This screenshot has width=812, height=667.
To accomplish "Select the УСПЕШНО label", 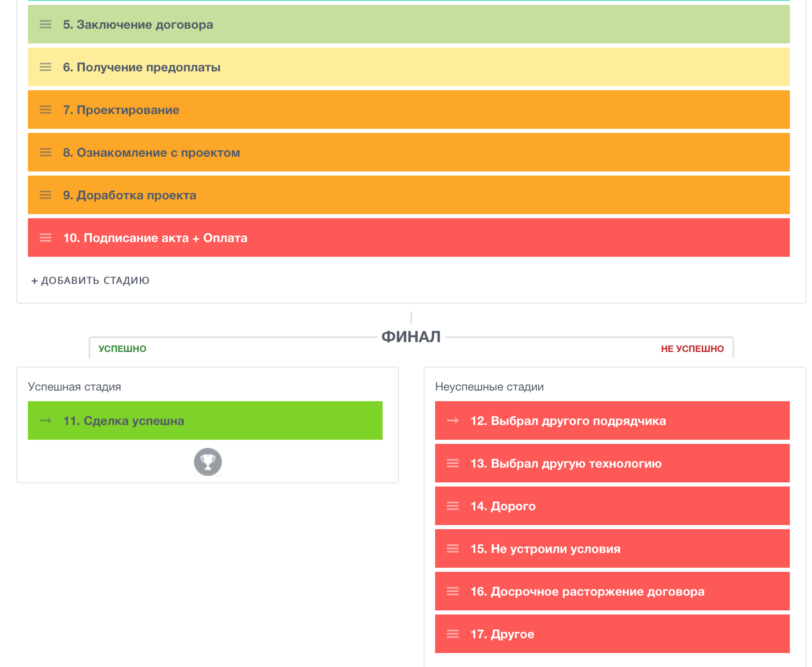I will [122, 349].
